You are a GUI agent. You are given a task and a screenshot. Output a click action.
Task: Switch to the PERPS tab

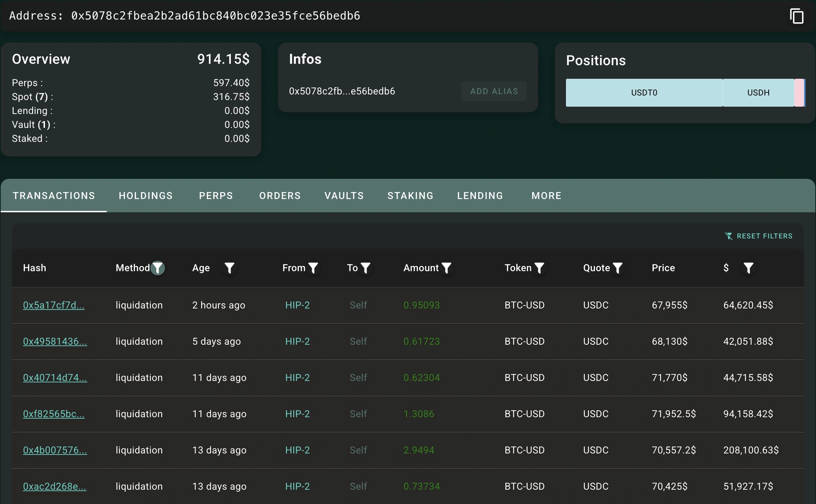(216, 196)
